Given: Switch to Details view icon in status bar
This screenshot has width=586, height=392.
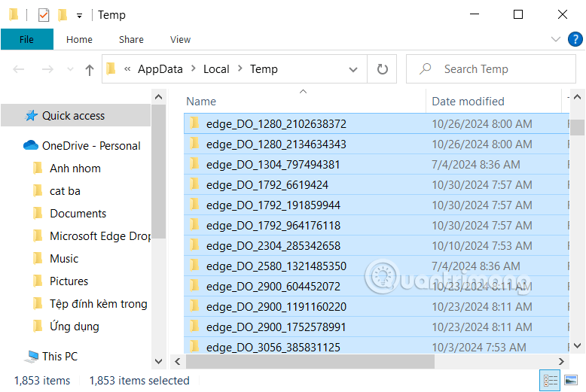Looking at the screenshot, I should (550, 381).
